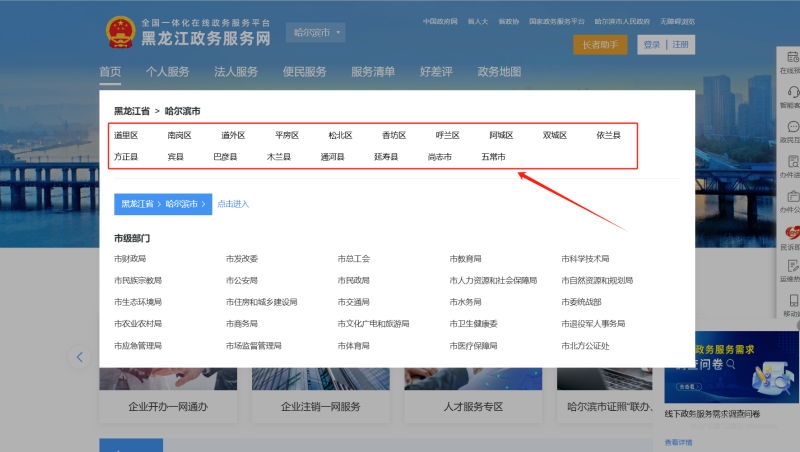Select the 依兰县 county
The width and height of the screenshot is (800, 452).
tap(608, 135)
